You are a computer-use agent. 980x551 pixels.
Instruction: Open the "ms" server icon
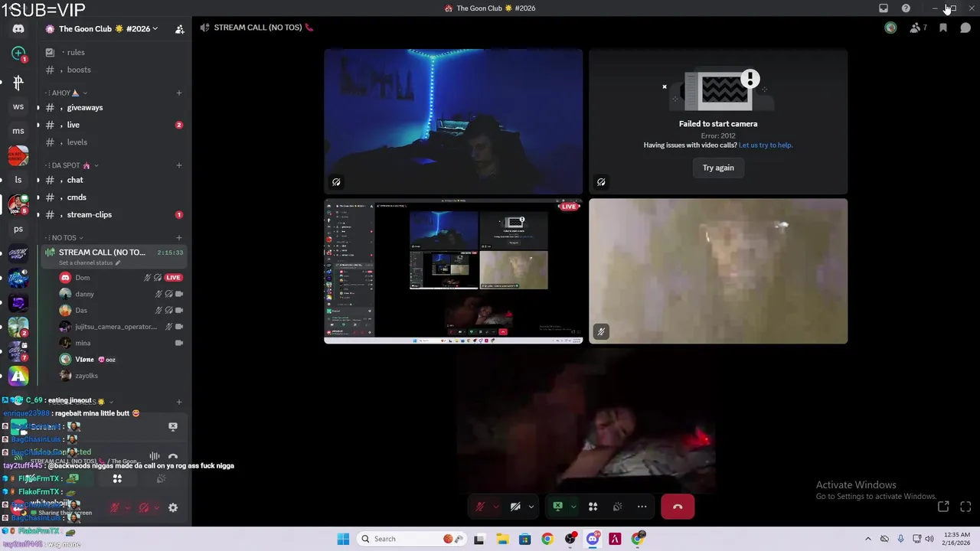(x=18, y=131)
